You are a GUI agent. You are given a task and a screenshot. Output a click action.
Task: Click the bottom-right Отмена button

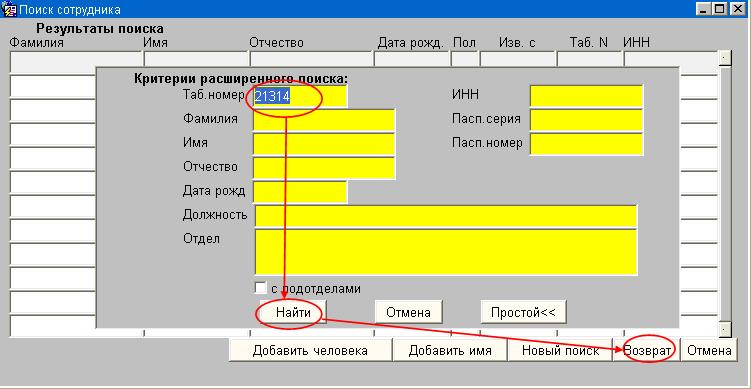(x=709, y=350)
